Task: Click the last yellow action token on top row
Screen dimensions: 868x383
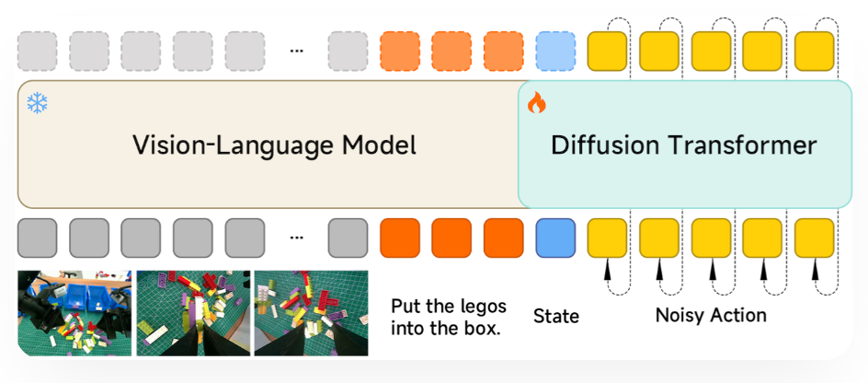Action: (815, 51)
